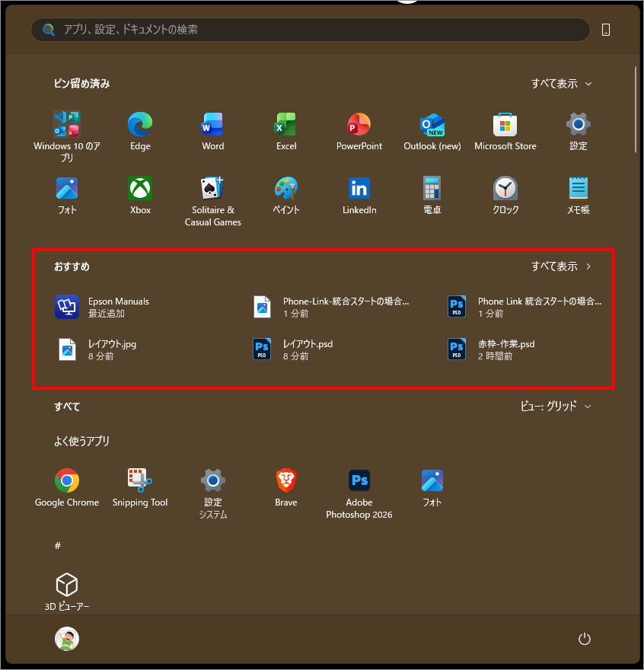Viewport: 644px width, 670px height.
Task: Click the power button
Action: click(585, 639)
